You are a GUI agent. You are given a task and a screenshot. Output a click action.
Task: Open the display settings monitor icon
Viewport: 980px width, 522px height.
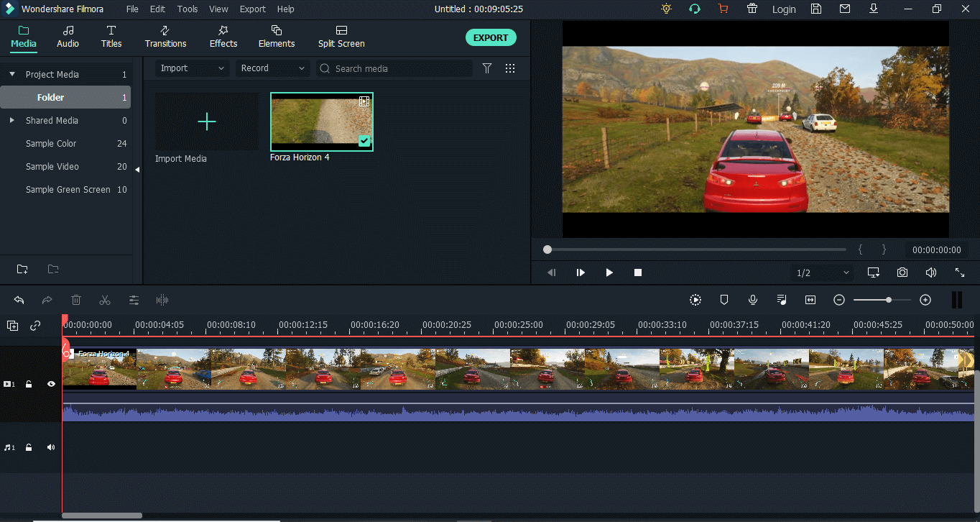click(874, 273)
